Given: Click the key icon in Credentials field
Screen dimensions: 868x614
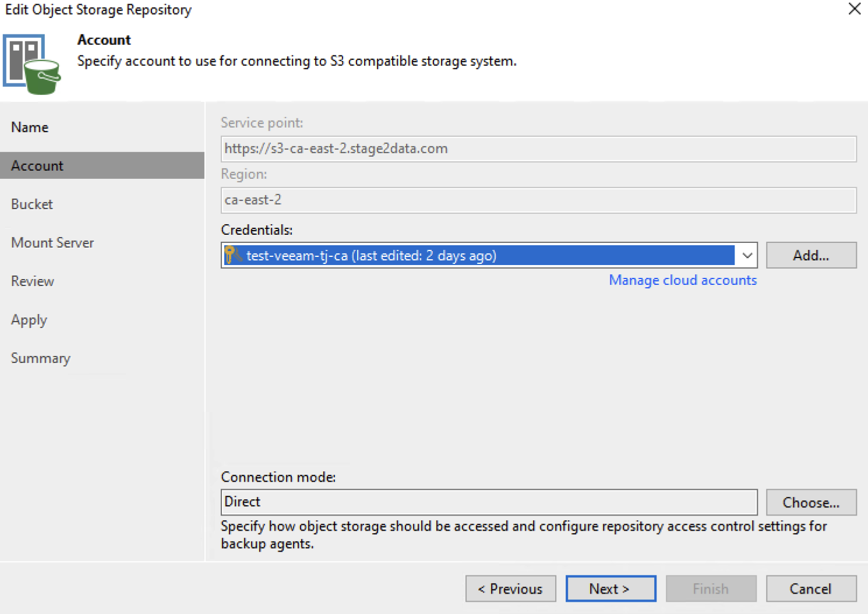Looking at the screenshot, I should (x=232, y=255).
